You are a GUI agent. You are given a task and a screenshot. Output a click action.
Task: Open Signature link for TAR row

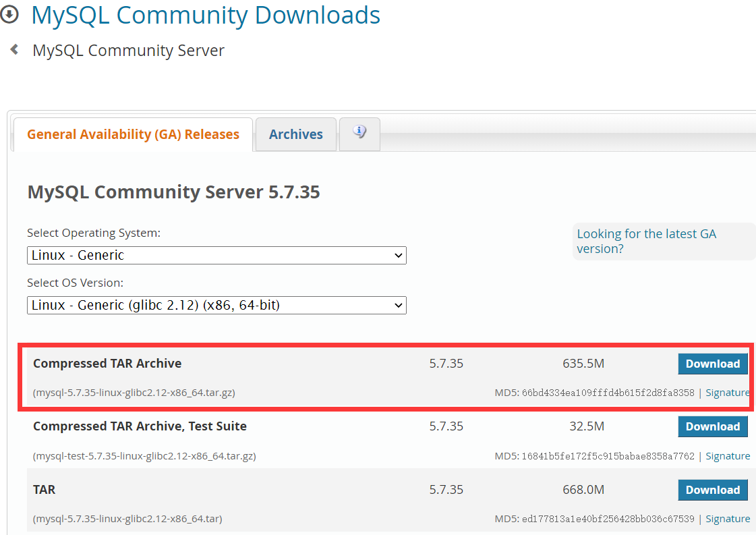click(x=728, y=519)
